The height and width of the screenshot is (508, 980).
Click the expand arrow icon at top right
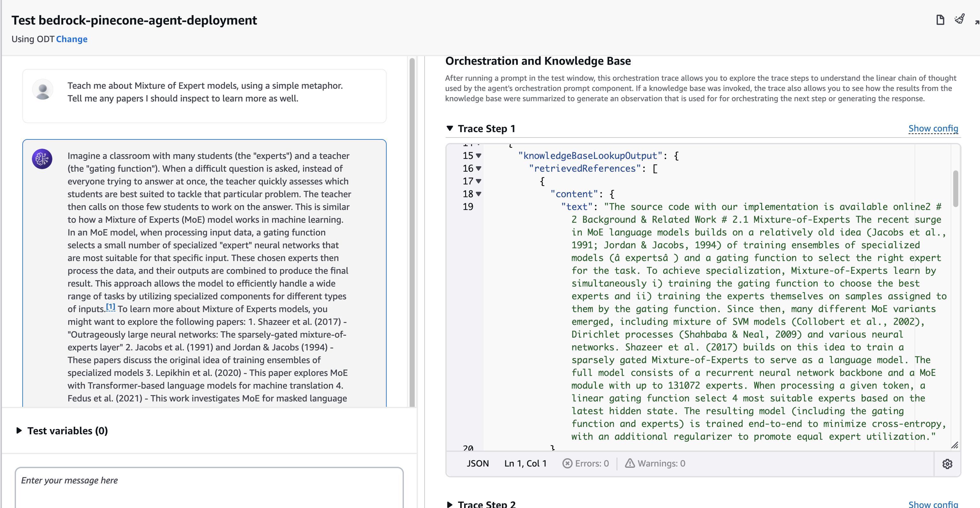pyautogui.click(x=976, y=22)
